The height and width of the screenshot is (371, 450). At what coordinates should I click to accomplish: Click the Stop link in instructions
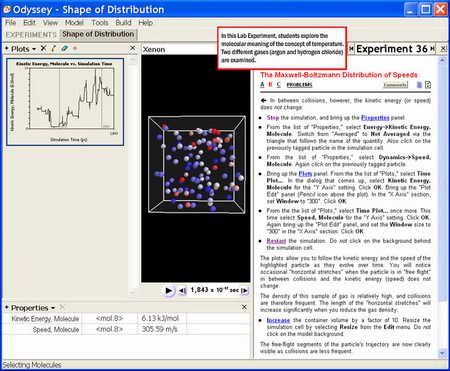(x=273, y=118)
